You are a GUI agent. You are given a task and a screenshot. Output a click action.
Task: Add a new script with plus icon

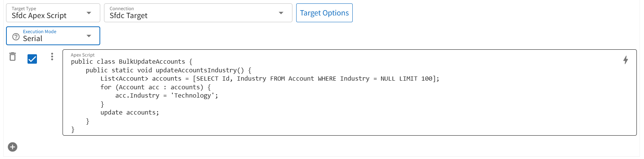tap(12, 147)
